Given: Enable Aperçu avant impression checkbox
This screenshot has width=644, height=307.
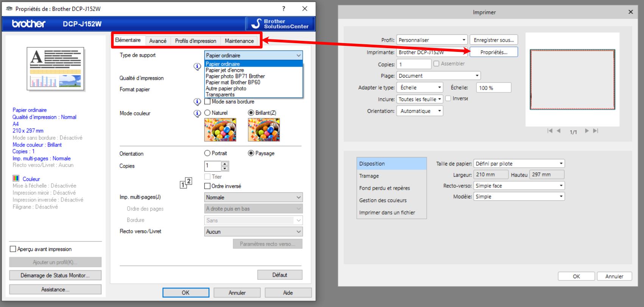Looking at the screenshot, I should point(13,249).
